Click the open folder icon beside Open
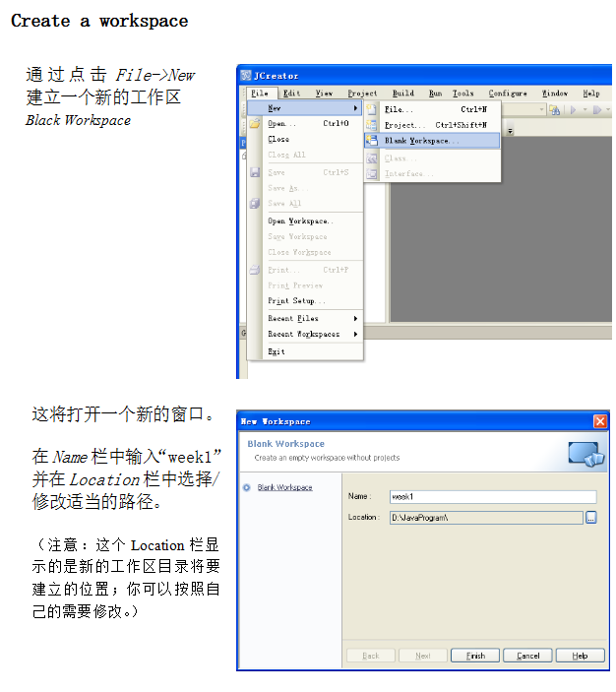Screen dimensions: 616x692 coord(255,124)
